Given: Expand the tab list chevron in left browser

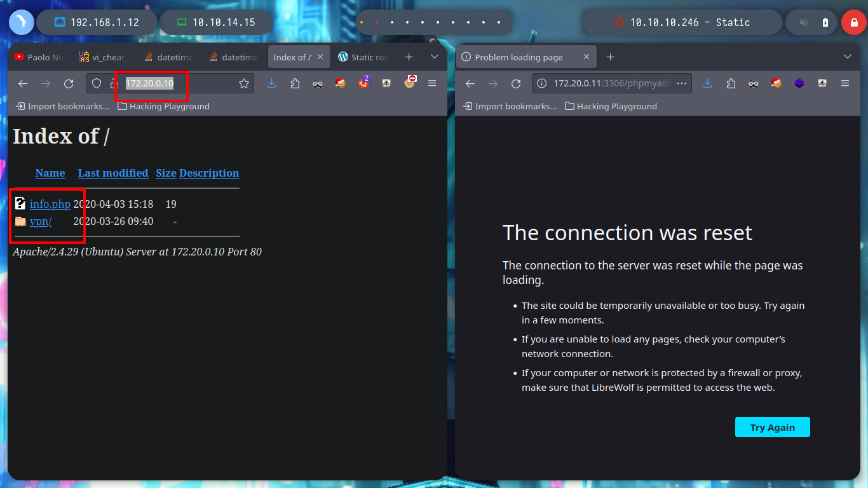Looking at the screenshot, I should point(435,57).
